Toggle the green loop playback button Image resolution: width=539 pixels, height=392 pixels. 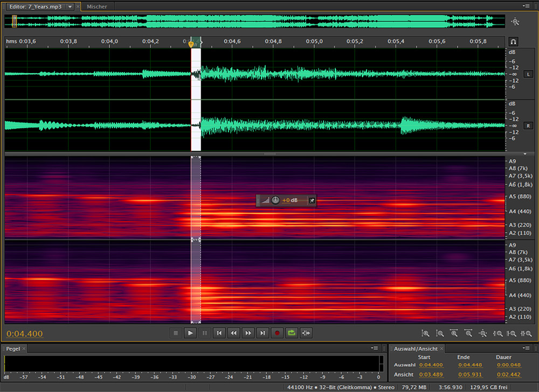[x=292, y=333]
